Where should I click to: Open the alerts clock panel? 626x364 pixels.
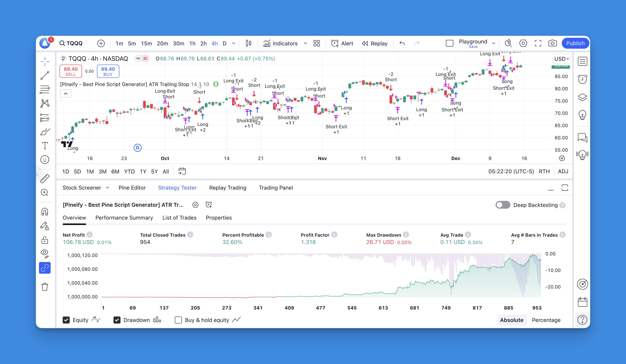[582, 79]
